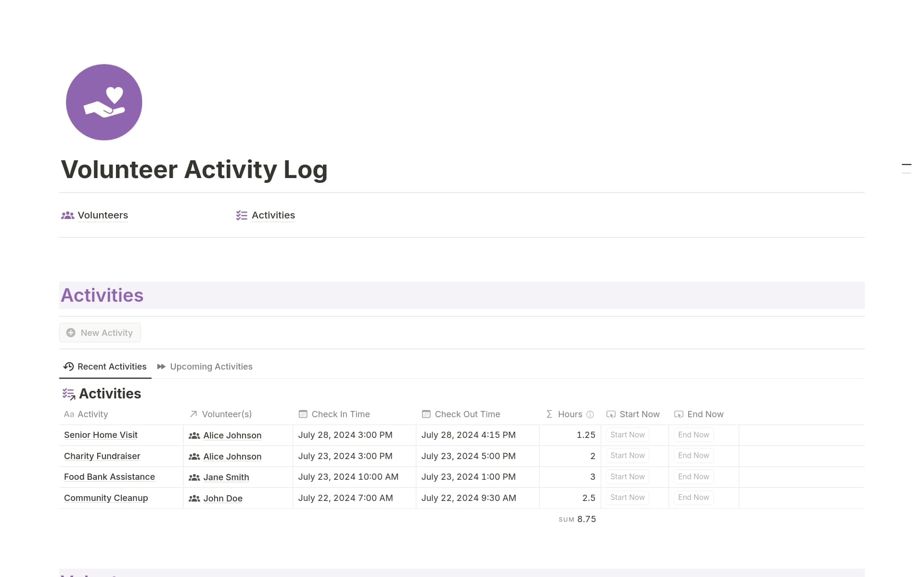Open the End Now column header menu
Screen dimensions: 924x577
click(705, 414)
